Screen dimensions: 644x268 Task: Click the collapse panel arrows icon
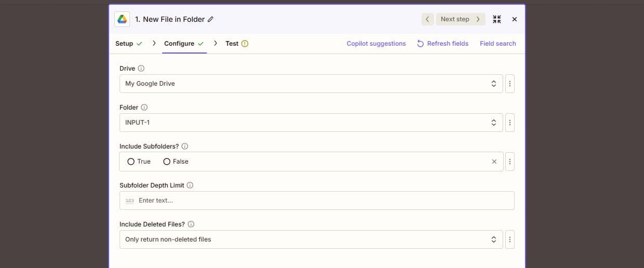click(497, 19)
